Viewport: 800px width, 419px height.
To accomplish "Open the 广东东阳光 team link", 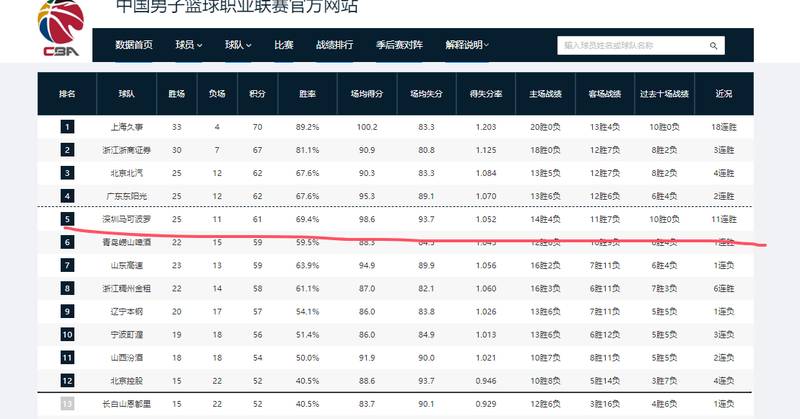I will (x=127, y=196).
